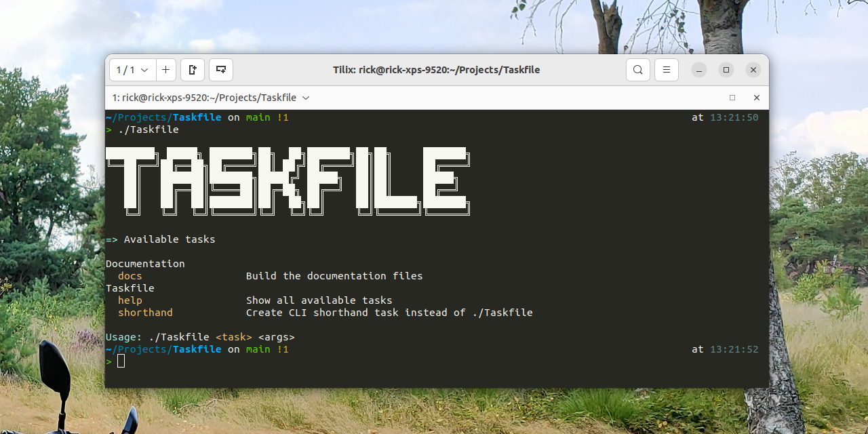Click 'Create CLI shorthand task' description
The height and width of the screenshot is (434, 868).
point(389,313)
